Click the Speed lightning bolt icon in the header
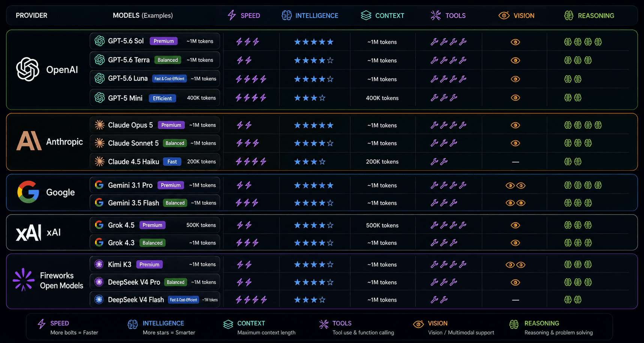 [232, 15]
